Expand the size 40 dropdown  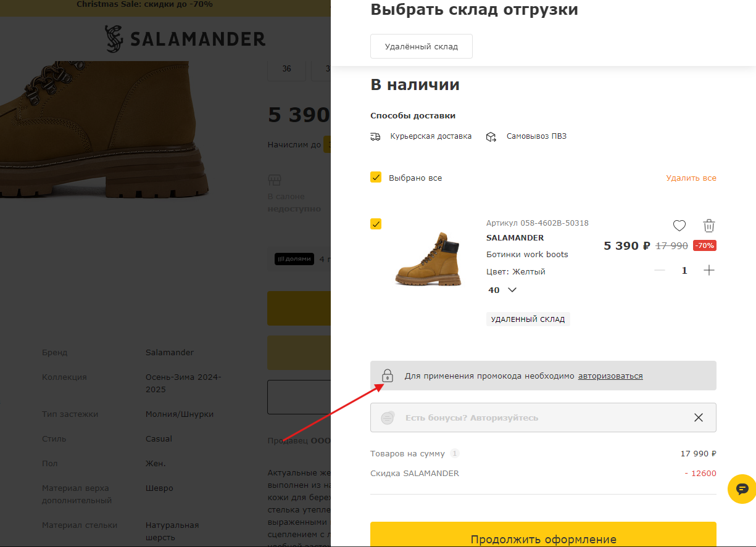coord(502,290)
